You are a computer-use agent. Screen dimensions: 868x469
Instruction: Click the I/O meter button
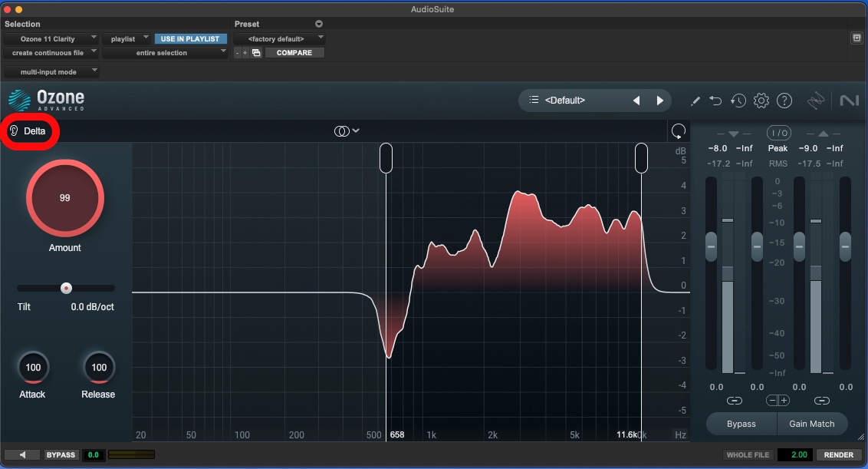point(778,133)
